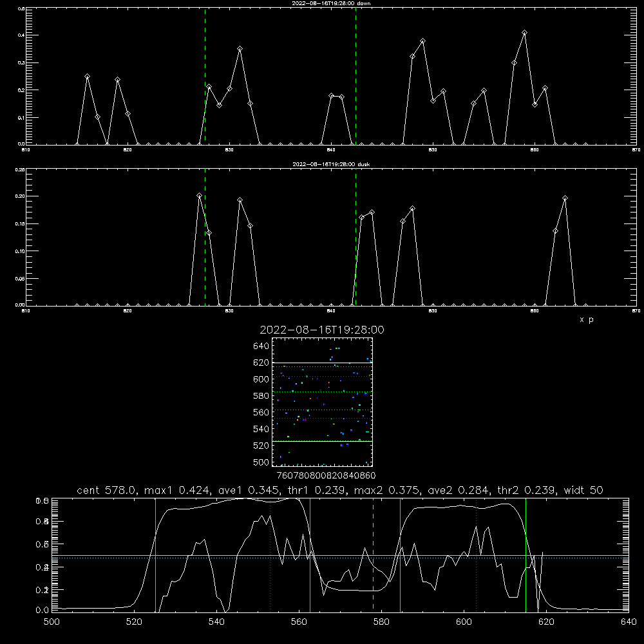Viewport: 644px width, 644px height.
Task: Click dusk plot y-axis label '0.15'
Action: point(20,224)
